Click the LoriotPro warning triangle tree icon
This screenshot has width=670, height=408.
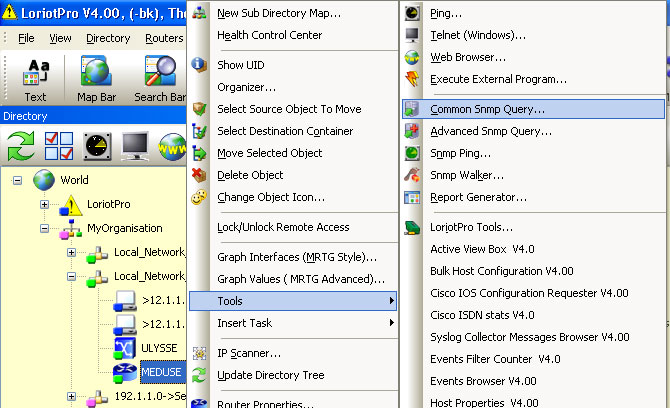71,205
